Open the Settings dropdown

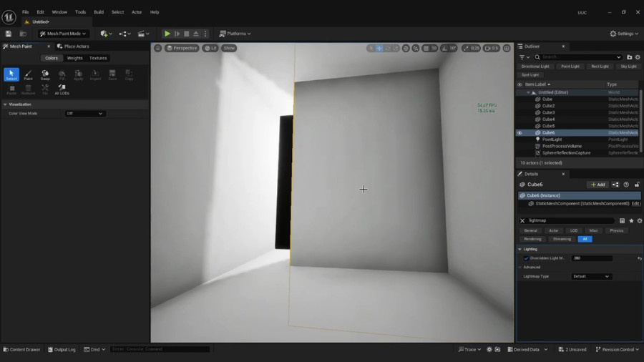(x=624, y=34)
